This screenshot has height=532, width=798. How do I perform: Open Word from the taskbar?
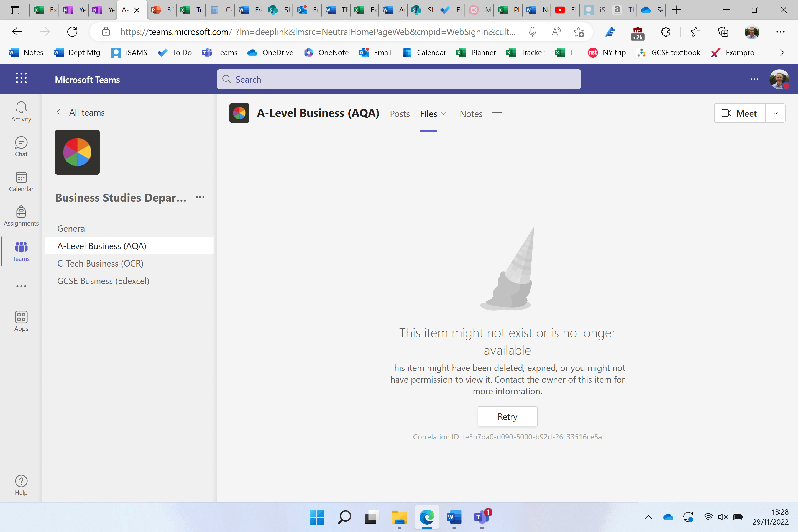tap(454, 517)
